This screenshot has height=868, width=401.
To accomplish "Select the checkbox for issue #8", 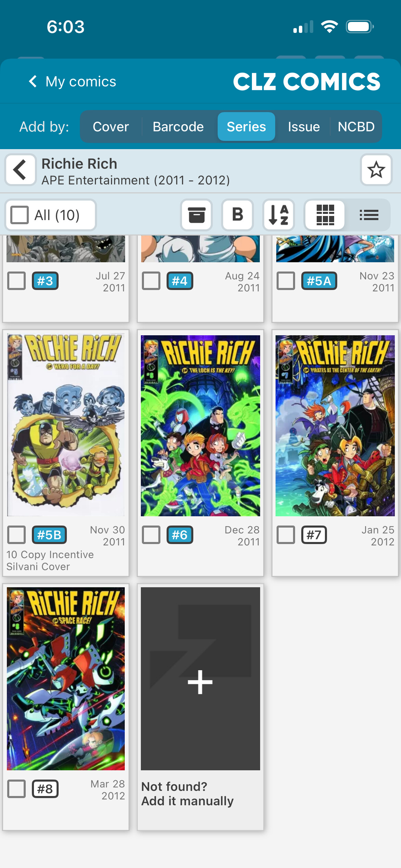I will click(16, 789).
